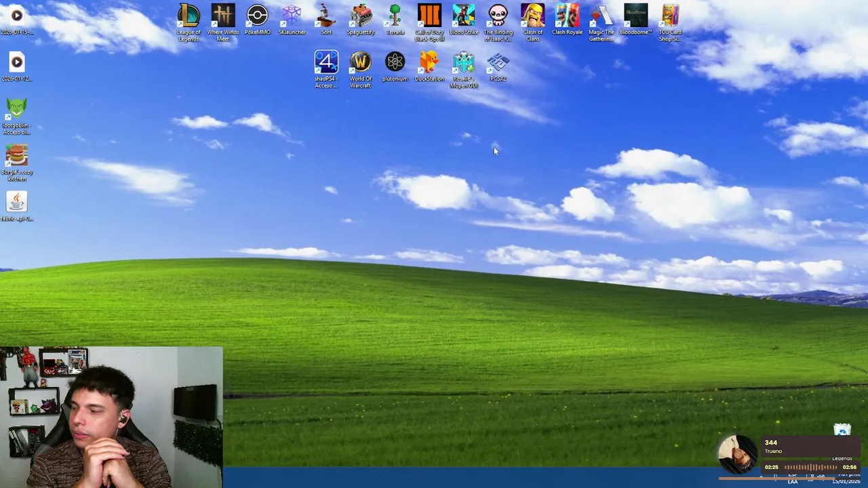Open the Recycle Bin icon
Image resolution: width=868 pixels, height=488 pixels.
coord(842,430)
